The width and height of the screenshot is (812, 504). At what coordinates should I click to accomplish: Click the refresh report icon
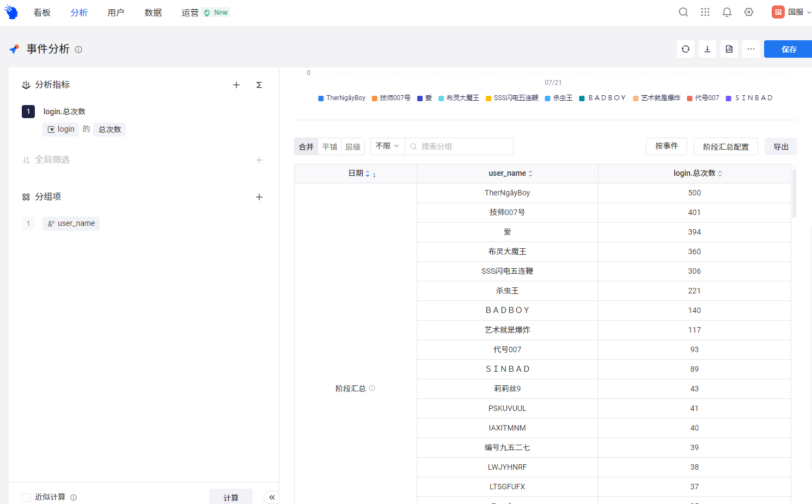tap(686, 49)
